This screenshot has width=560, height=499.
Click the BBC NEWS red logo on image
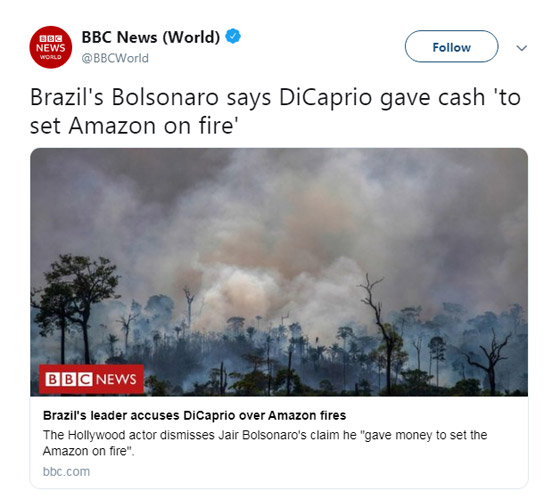point(91,379)
